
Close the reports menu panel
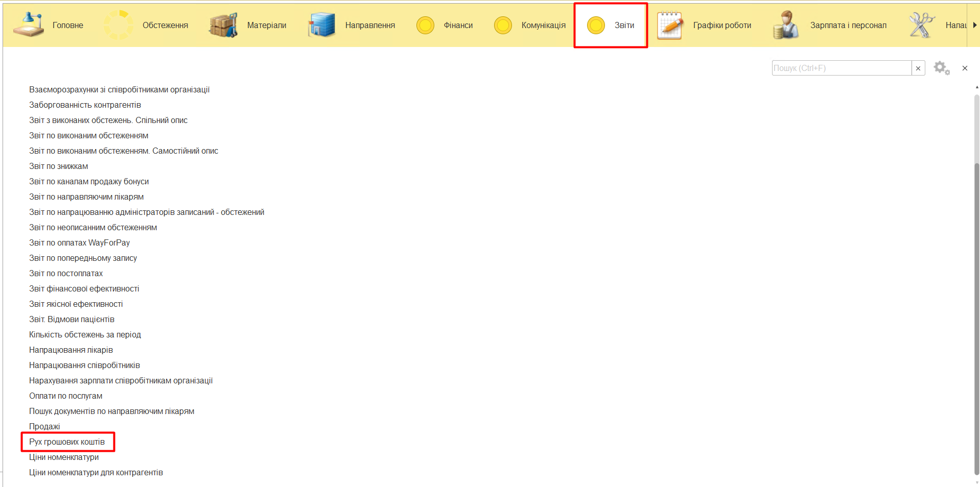[x=965, y=68]
